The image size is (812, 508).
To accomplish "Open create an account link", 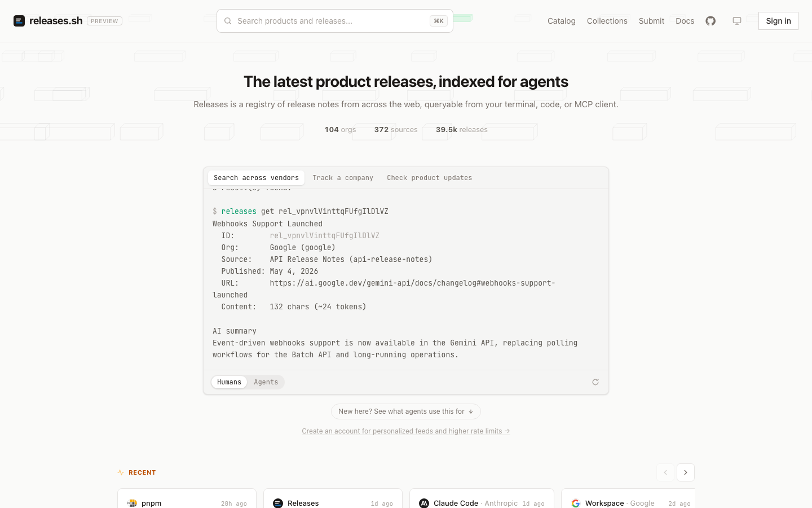I will (406, 431).
